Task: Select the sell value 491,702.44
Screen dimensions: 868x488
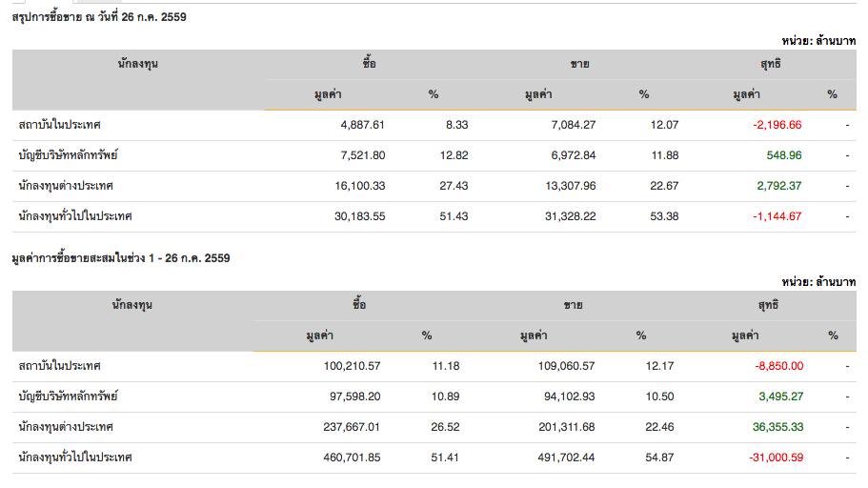Action: point(560,457)
